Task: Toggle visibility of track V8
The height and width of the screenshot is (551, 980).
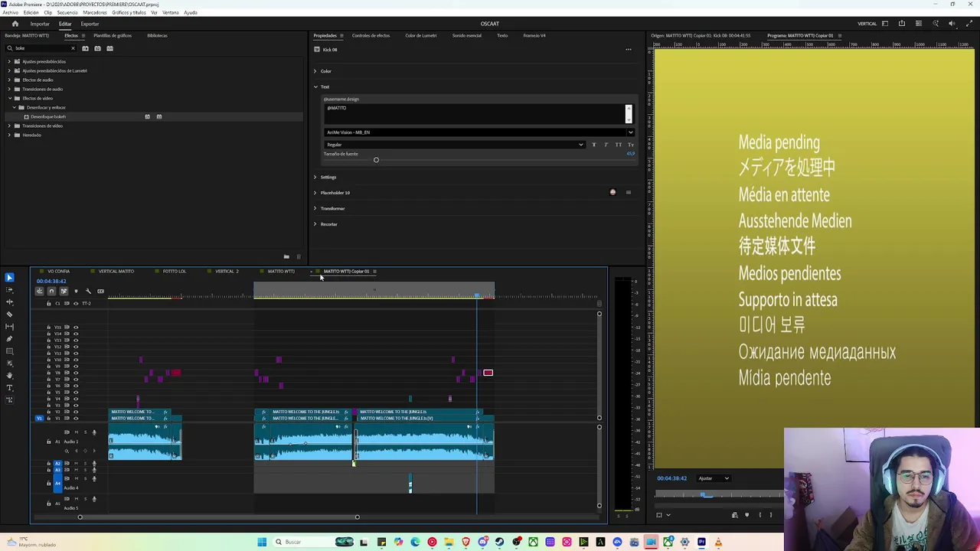Action: point(76,373)
